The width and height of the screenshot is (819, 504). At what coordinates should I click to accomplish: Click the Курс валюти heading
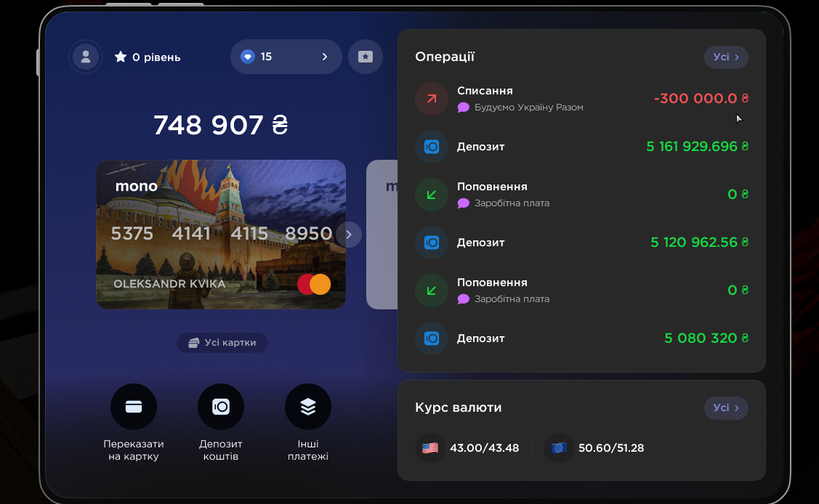click(458, 407)
